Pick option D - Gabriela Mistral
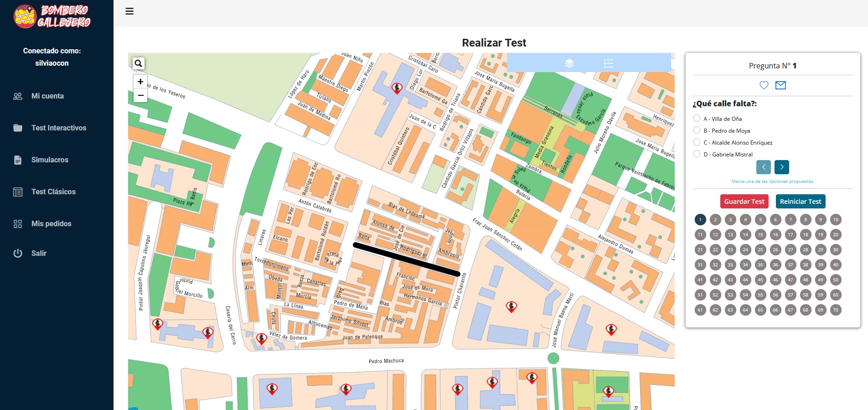The image size is (868, 410). pos(697,154)
